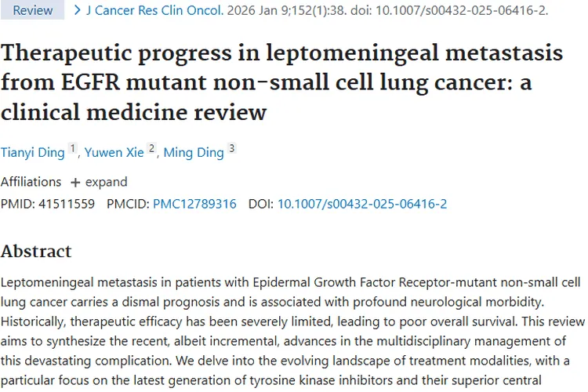Image resolution: width=588 pixels, height=392 pixels.
Task: Click the PMCID label text
Action: point(128,204)
